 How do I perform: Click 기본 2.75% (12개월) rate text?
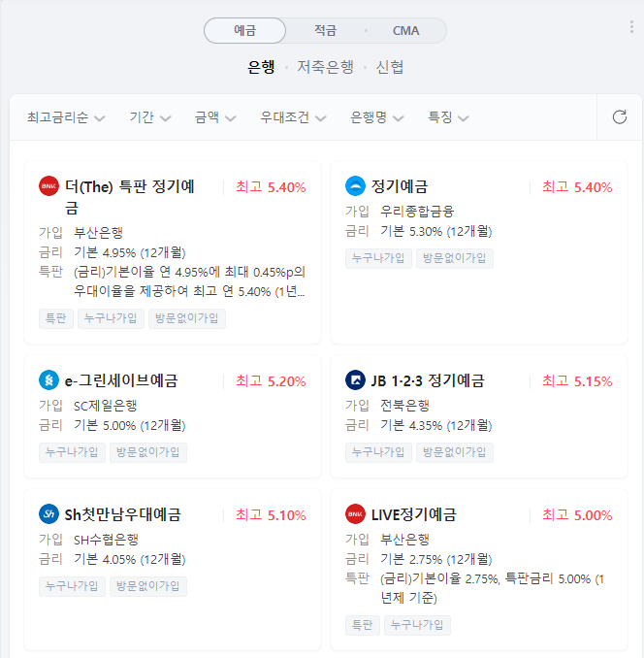(436, 559)
